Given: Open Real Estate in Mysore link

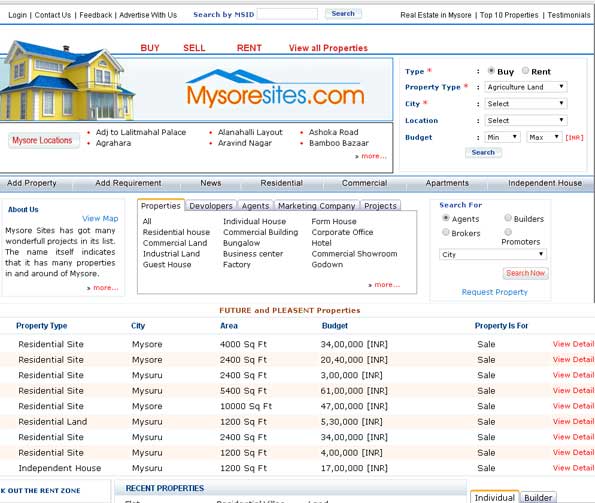Looking at the screenshot, I should 436,15.
